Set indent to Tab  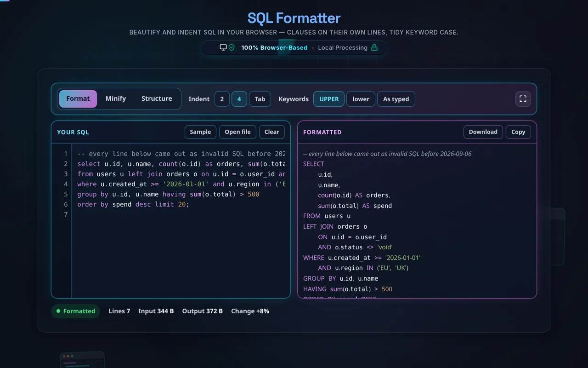[260, 99]
